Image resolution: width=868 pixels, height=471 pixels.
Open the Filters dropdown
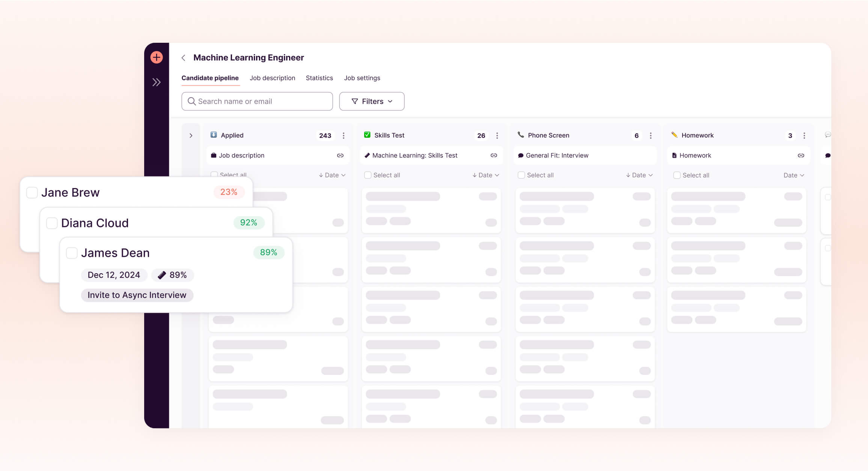[x=372, y=101]
